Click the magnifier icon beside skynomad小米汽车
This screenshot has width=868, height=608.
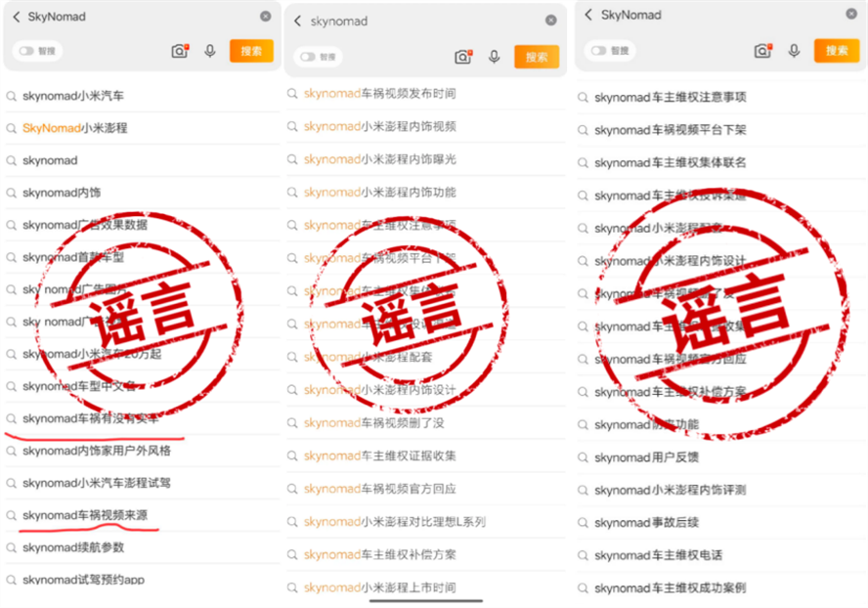click(x=11, y=97)
